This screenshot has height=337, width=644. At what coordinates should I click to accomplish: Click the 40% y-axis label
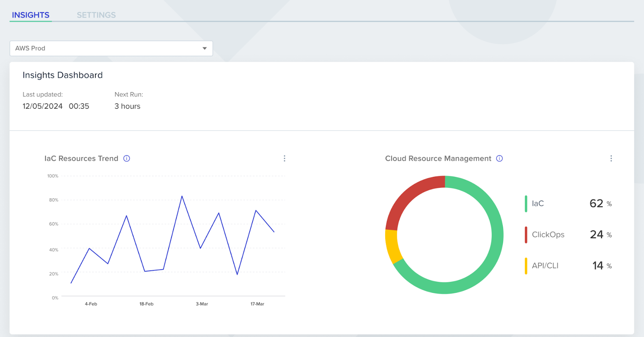point(54,250)
